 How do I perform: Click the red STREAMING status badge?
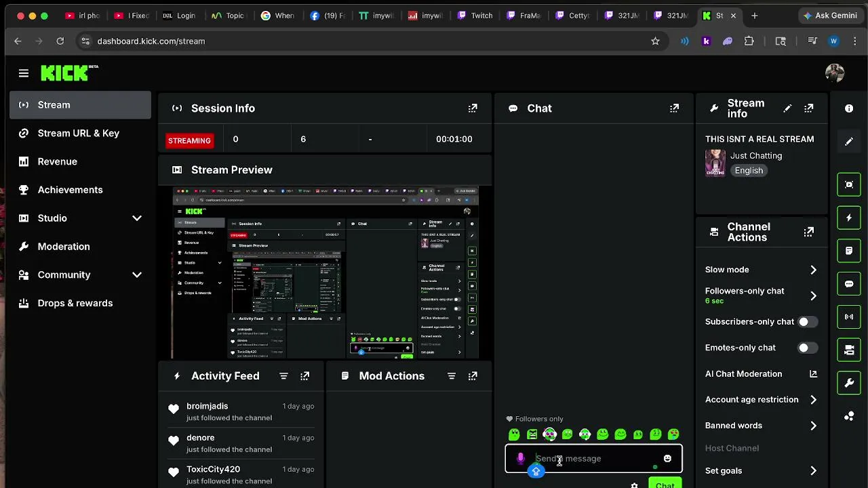[189, 140]
